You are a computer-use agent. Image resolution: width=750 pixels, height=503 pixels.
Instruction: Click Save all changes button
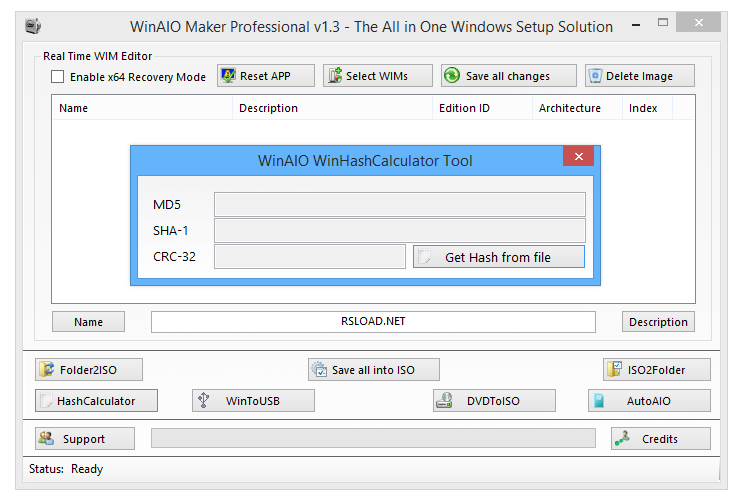tap(508, 76)
